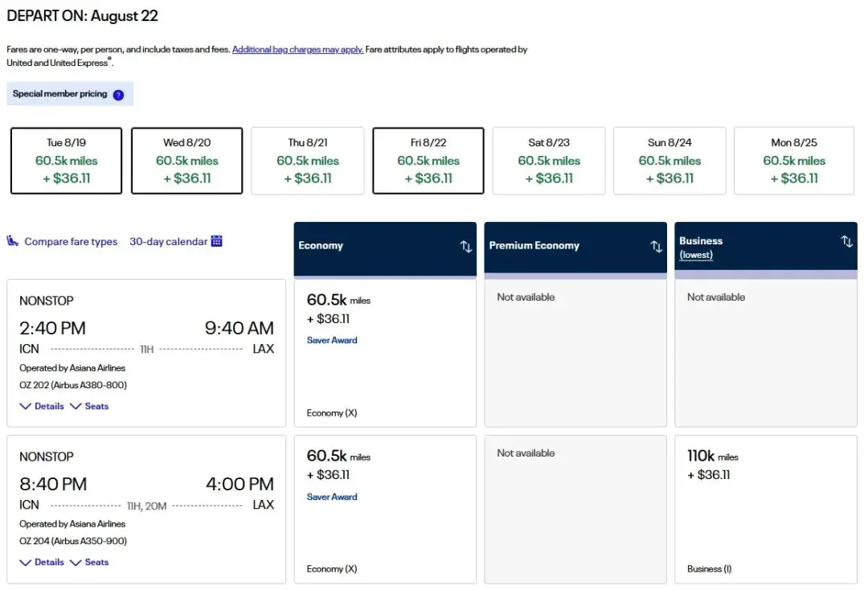This screenshot has height=590, width=868.
Task: Show Seats for flight OZ 204
Action: 89,563
